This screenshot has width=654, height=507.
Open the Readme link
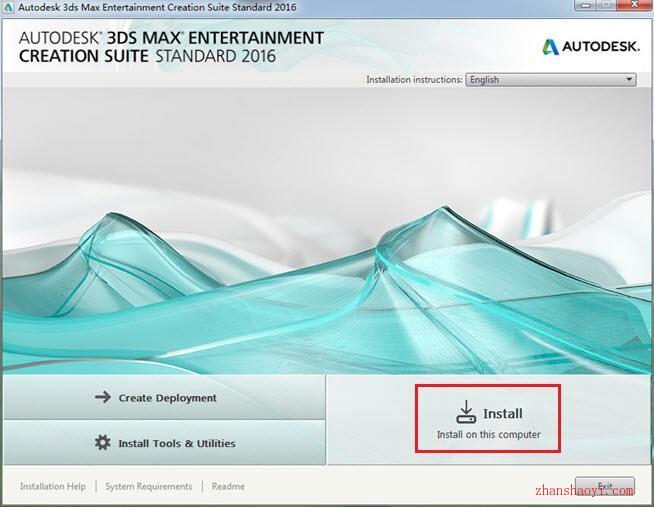228,486
